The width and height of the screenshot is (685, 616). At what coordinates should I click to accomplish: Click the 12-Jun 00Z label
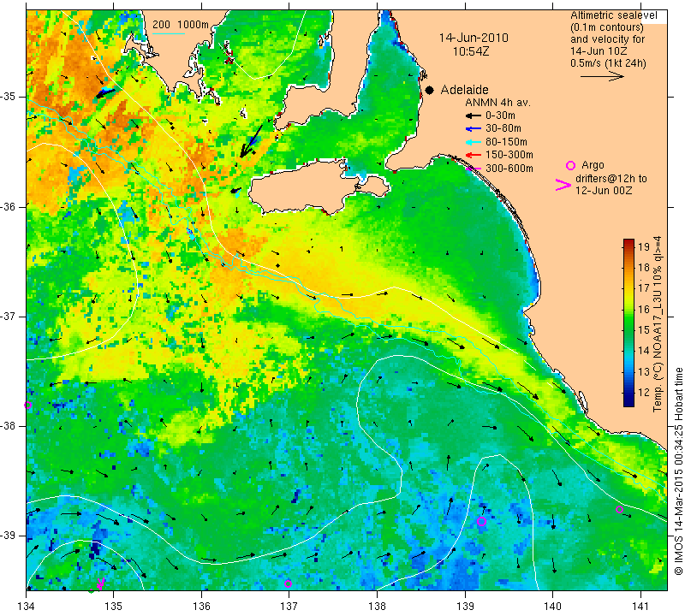click(x=604, y=190)
